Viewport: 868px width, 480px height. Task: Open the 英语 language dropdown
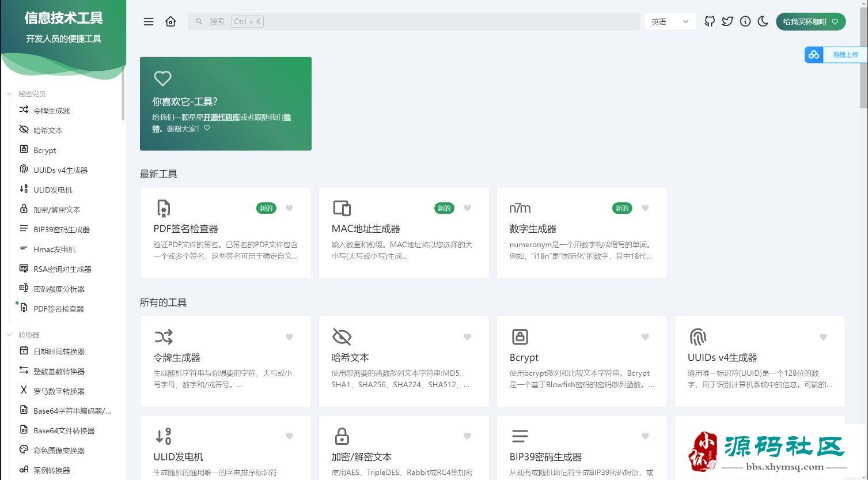point(670,21)
